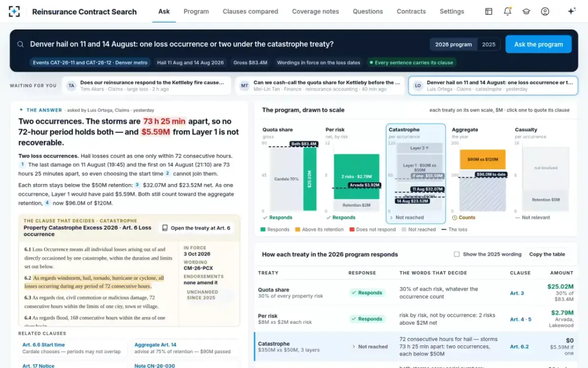Click citation marker 4 in the answer
This screenshot has width=588, height=368.
(48, 203)
